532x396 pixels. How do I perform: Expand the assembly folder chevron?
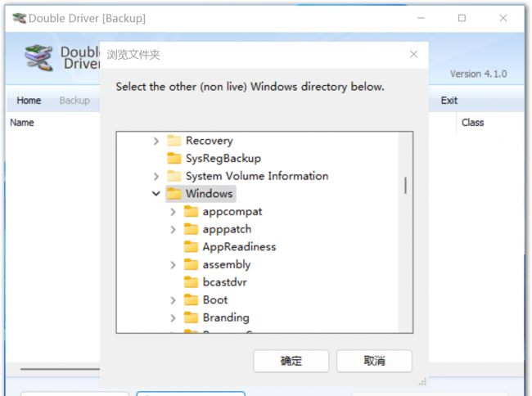(x=173, y=265)
